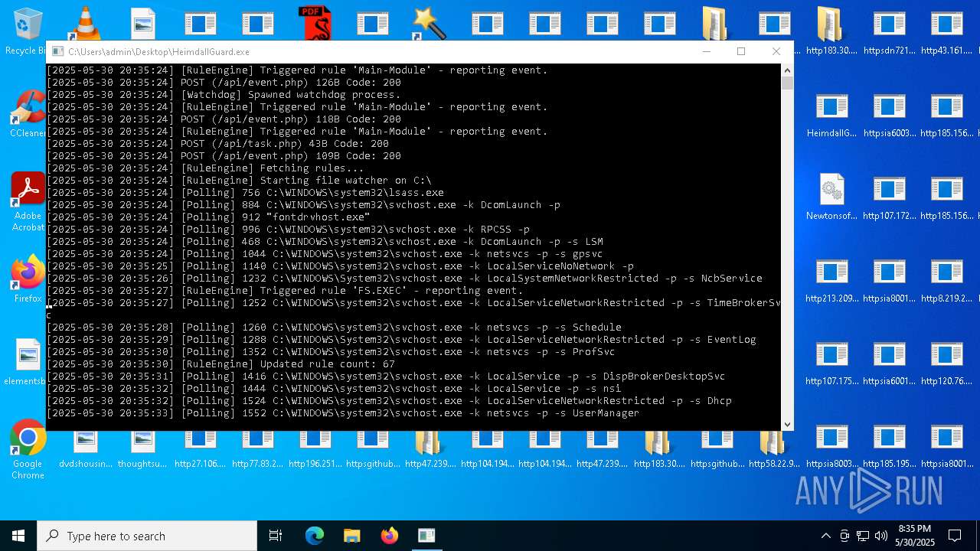Image resolution: width=980 pixels, height=551 pixels.
Task: Launch CCleaner desktop shortcut
Action: [28, 115]
